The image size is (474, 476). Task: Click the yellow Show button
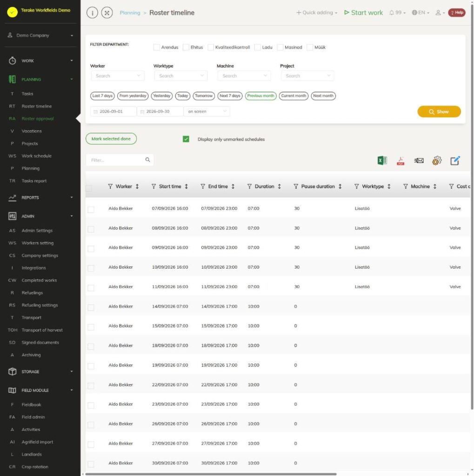(x=439, y=112)
